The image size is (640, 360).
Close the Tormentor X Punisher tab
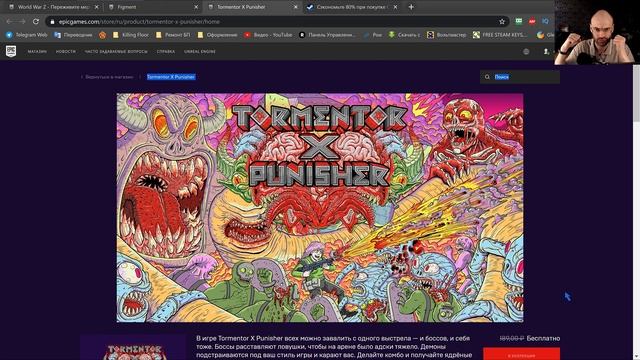coord(296,7)
